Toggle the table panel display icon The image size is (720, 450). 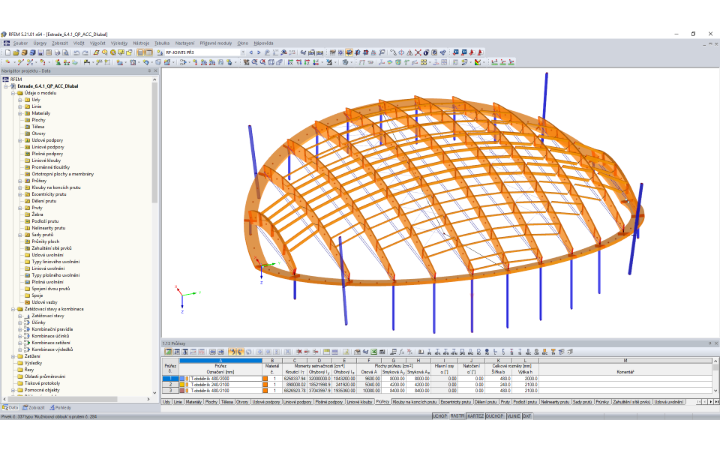coord(149,52)
